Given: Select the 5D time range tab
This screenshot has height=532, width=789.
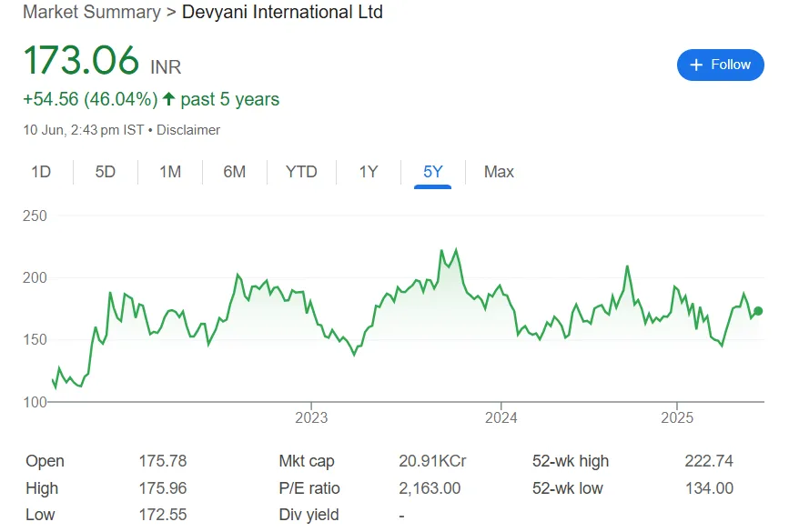Looking at the screenshot, I should (106, 172).
